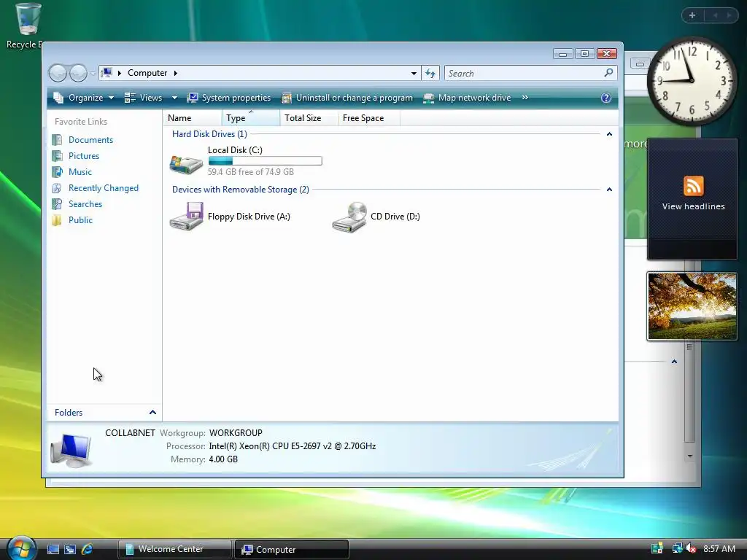Go back with the Back arrow button
747x560 pixels.
tap(58, 74)
